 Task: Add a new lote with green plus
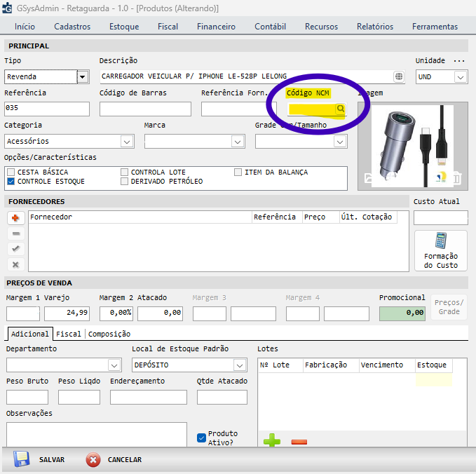pos(271,441)
